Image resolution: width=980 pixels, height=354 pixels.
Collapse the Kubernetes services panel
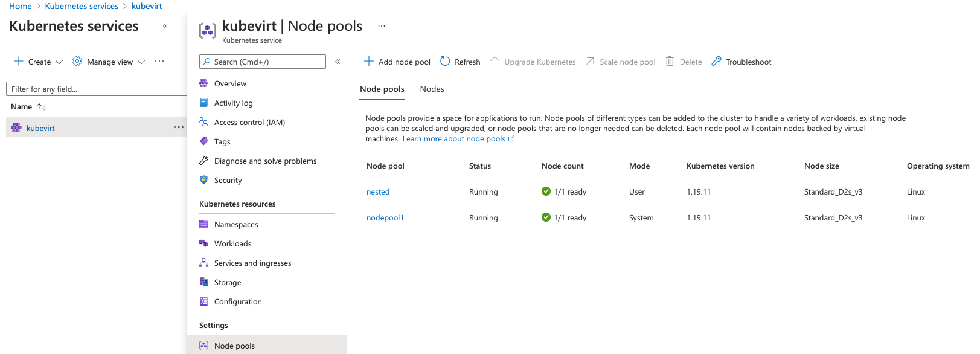coord(165,26)
